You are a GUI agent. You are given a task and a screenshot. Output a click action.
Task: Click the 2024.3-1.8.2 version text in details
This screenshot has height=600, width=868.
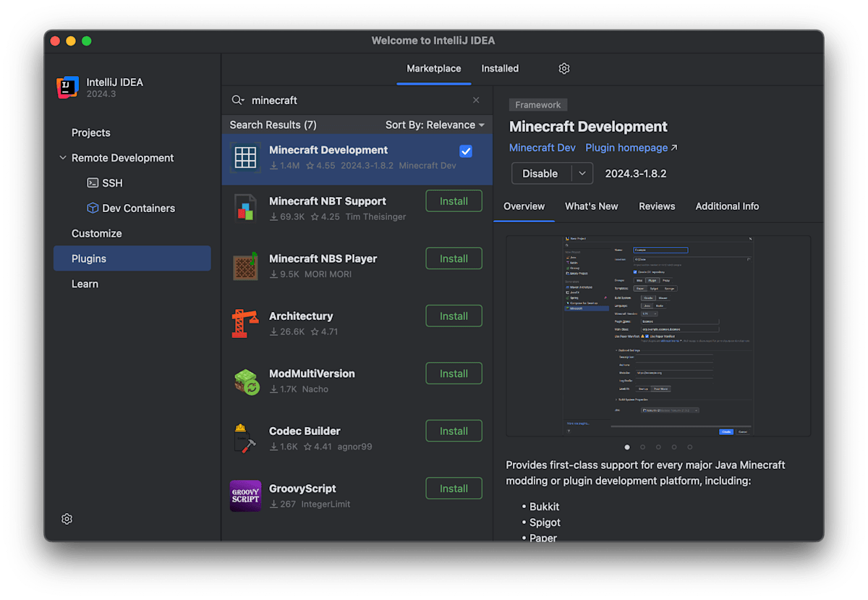(x=636, y=174)
